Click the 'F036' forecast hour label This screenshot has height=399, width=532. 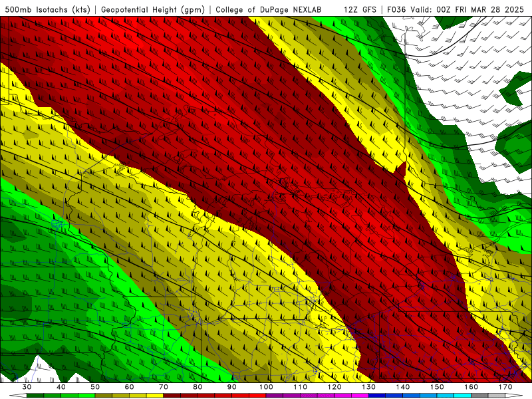396,9
